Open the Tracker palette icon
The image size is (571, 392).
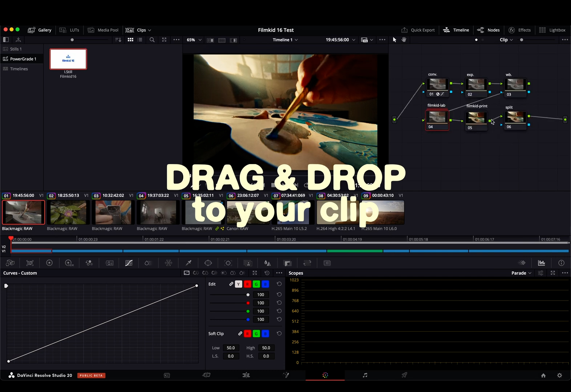coord(228,263)
